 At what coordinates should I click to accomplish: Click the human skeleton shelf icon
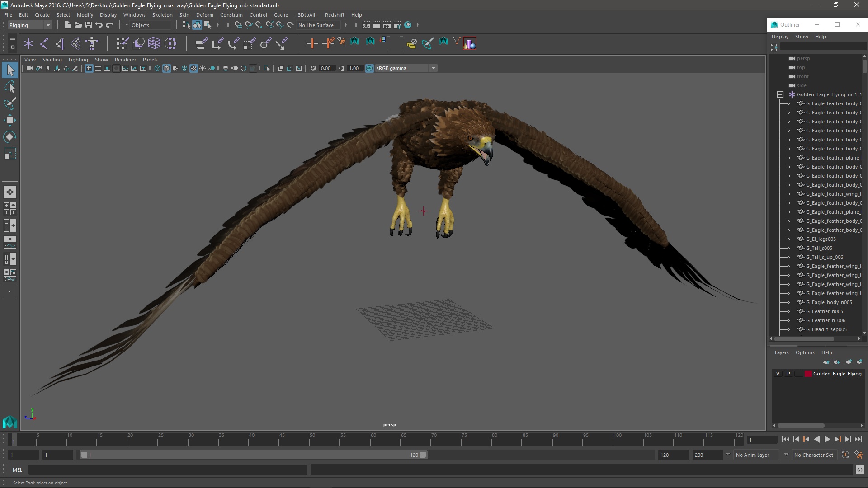92,43
